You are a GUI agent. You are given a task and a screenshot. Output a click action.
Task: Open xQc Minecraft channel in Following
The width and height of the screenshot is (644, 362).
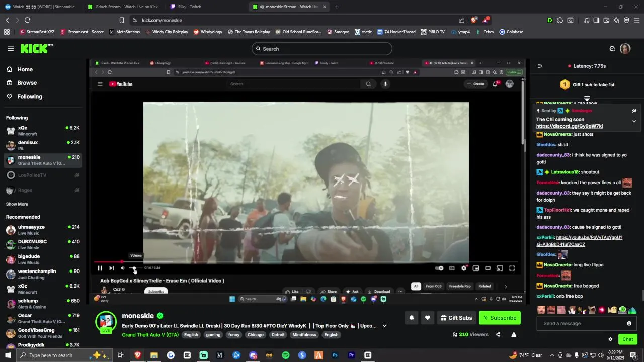[43, 131]
